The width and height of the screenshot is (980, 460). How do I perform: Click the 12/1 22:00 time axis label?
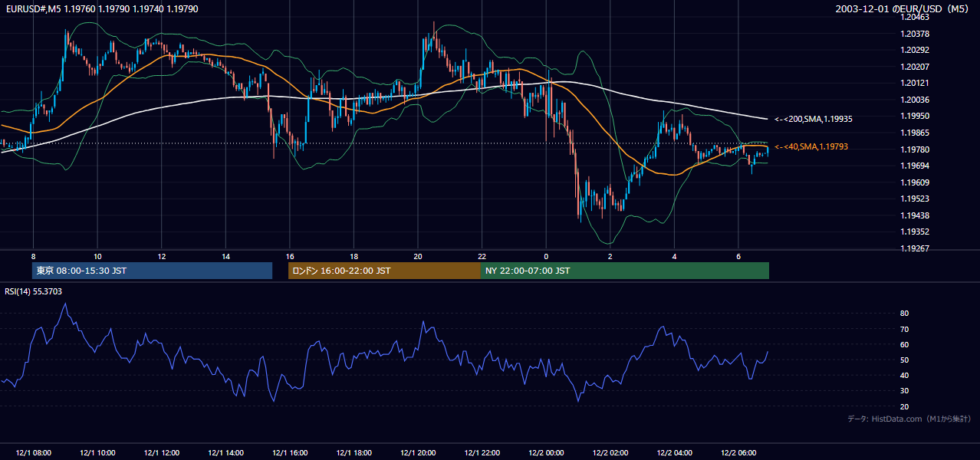coord(482,453)
